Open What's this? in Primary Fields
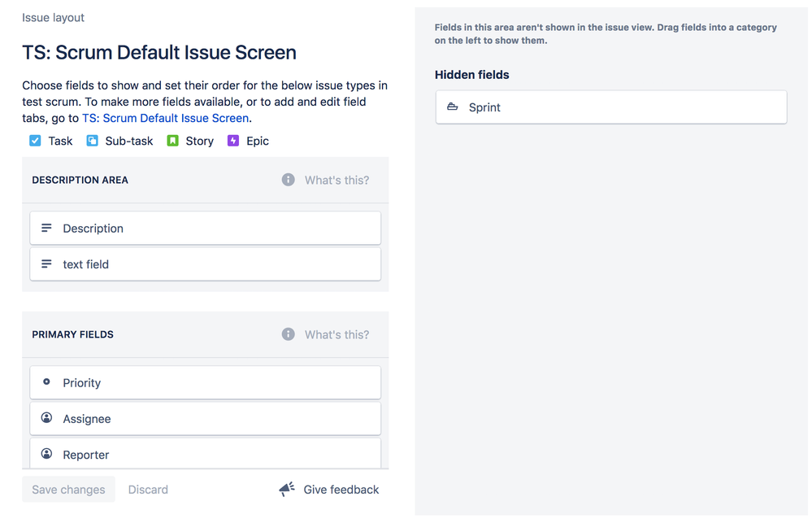This screenshot has height=523, width=812. [x=337, y=333]
